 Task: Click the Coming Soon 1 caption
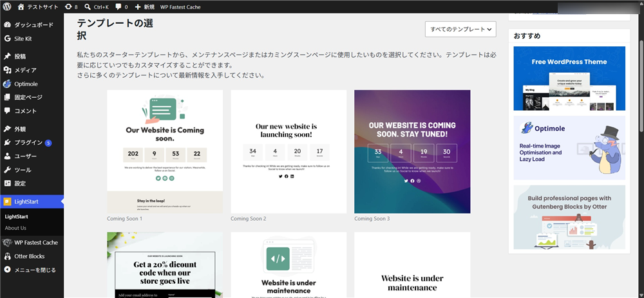[x=125, y=219]
